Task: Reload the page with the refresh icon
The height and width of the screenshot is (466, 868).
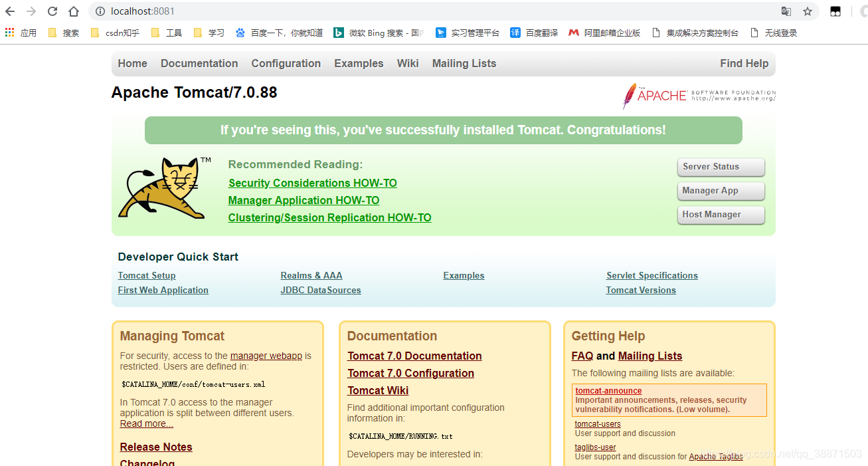Action: 52,11
